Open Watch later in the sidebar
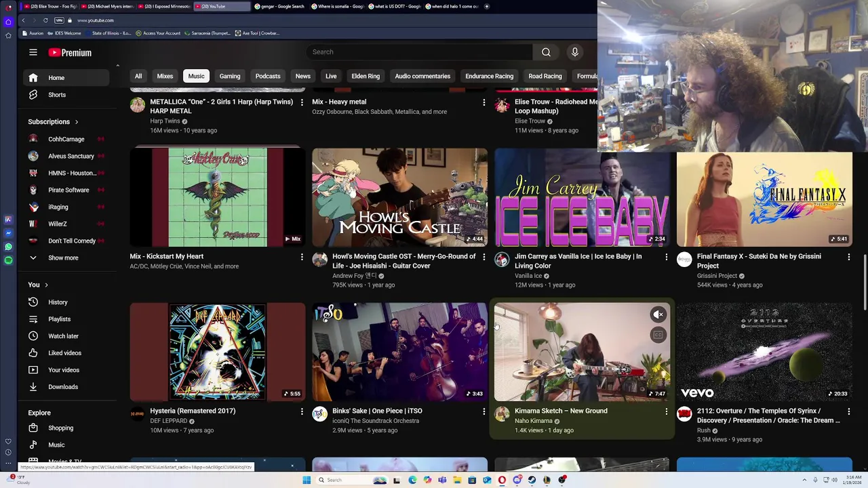This screenshot has height=488, width=868. 66,336
